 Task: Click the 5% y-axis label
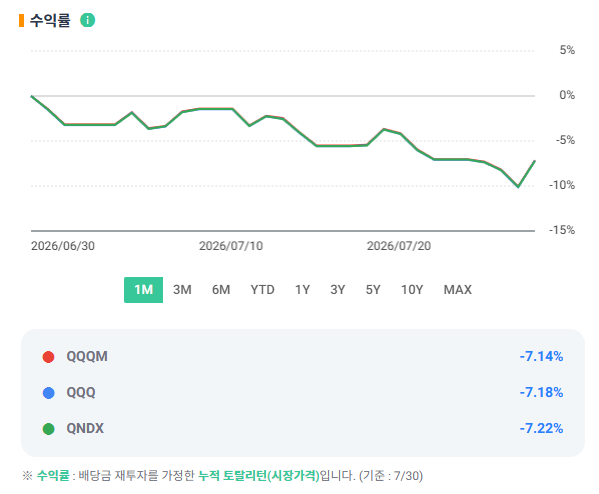pos(567,50)
